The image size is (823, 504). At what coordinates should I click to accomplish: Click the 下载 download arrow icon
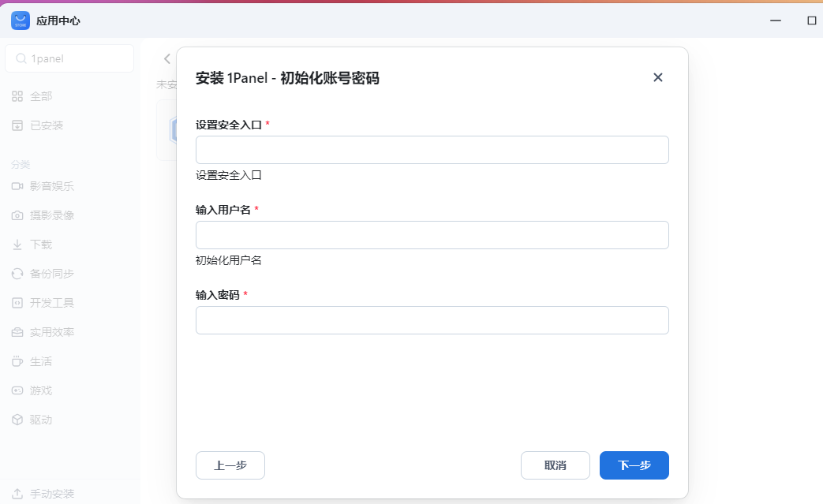[17, 245]
